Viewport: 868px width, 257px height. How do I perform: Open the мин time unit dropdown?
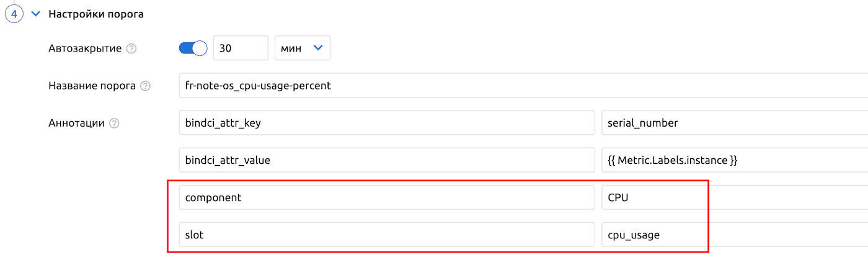click(x=302, y=48)
